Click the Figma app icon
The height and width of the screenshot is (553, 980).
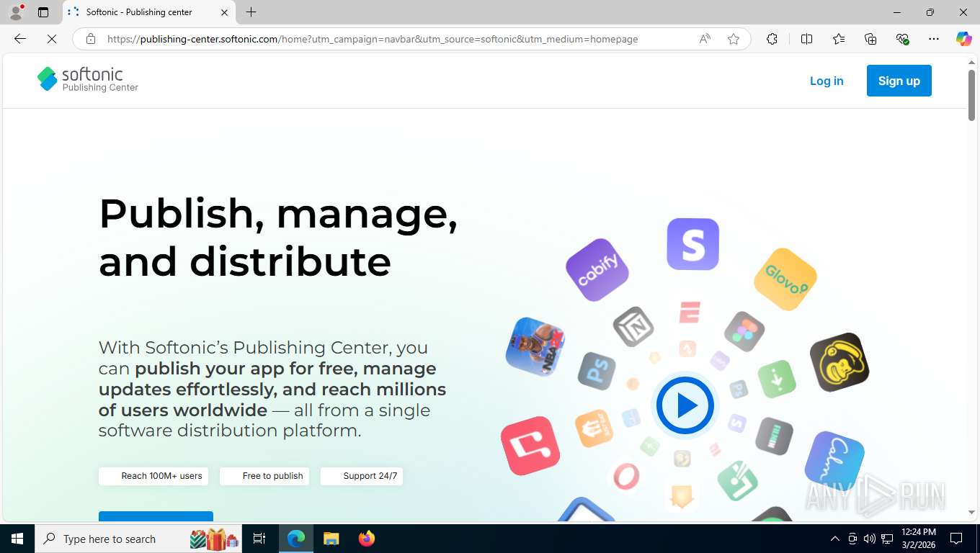click(x=744, y=332)
